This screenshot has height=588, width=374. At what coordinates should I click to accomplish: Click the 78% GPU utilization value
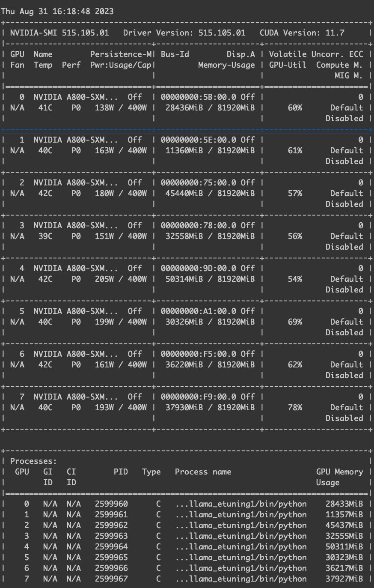295,408
